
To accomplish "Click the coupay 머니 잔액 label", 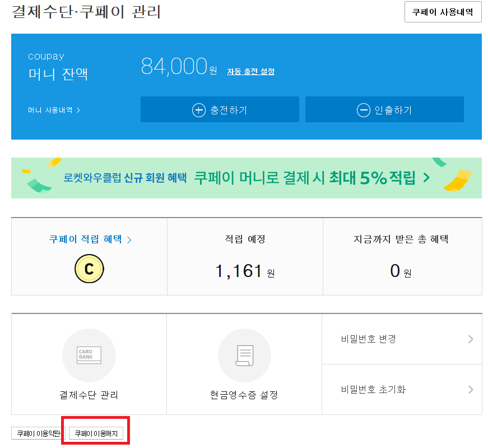I will tap(58, 66).
